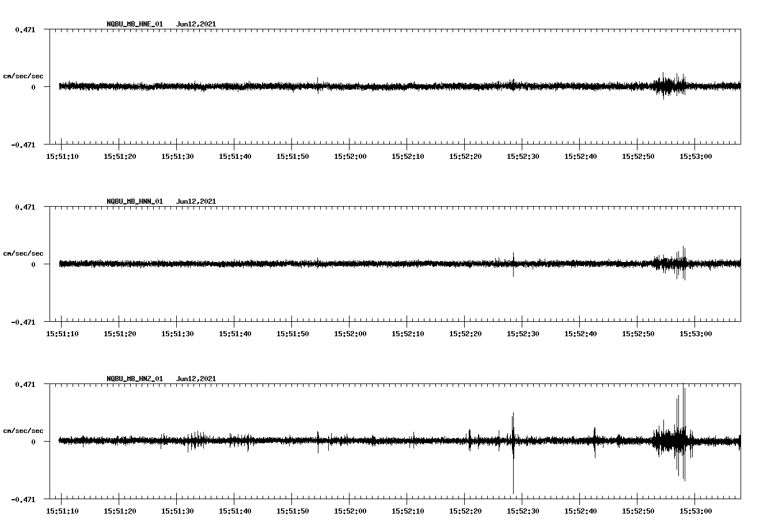Click the zero baseline label on HNE axis
782x532 pixels.
33,88
